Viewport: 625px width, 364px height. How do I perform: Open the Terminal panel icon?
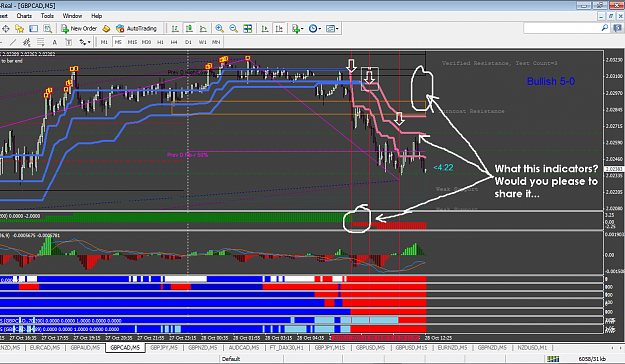point(33,29)
